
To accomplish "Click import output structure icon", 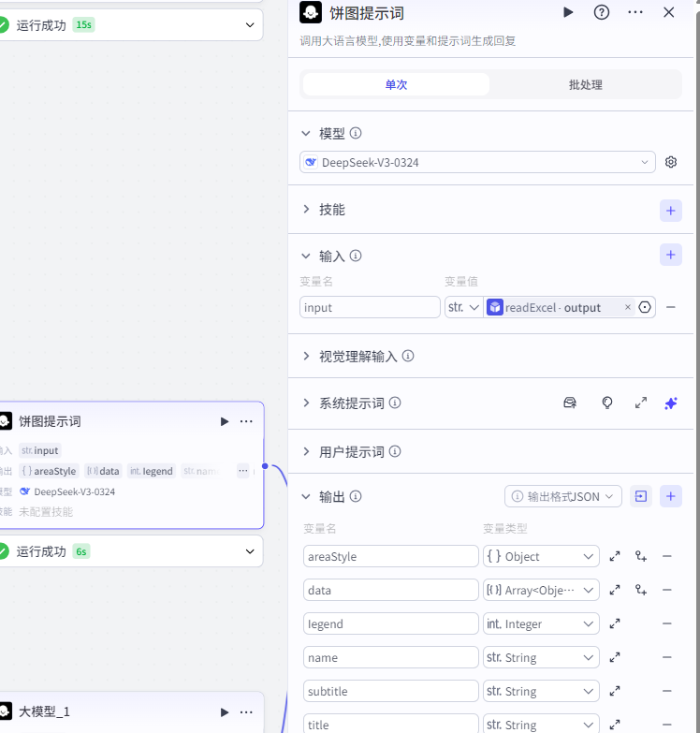I will [x=641, y=496].
